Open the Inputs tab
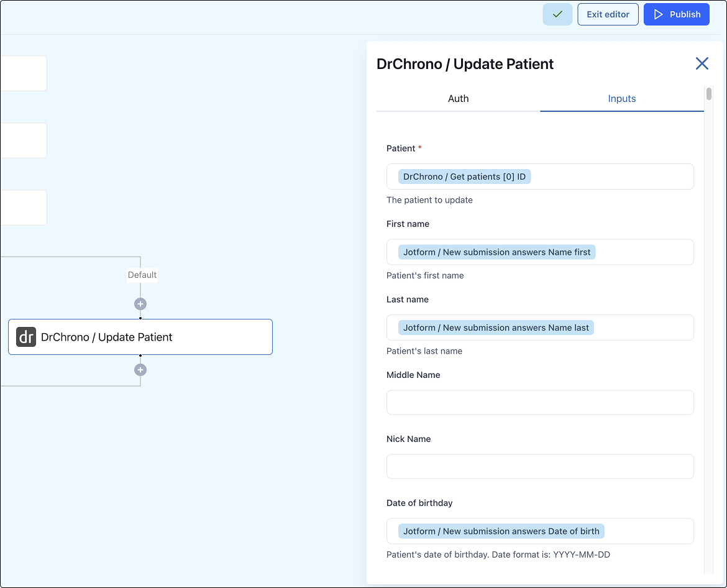The width and height of the screenshot is (727, 588). tap(622, 99)
